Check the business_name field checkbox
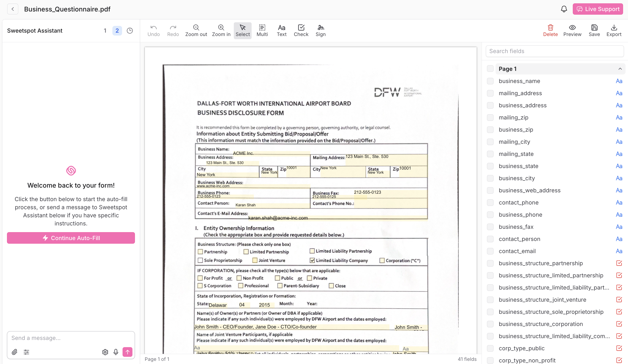The image size is (628, 364). 490,81
